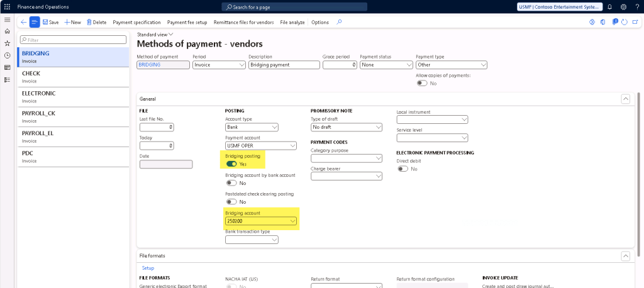Enable Allow copies of payments toggle
The height and width of the screenshot is (288, 644).
pyautogui.click(x=422, y=83)
